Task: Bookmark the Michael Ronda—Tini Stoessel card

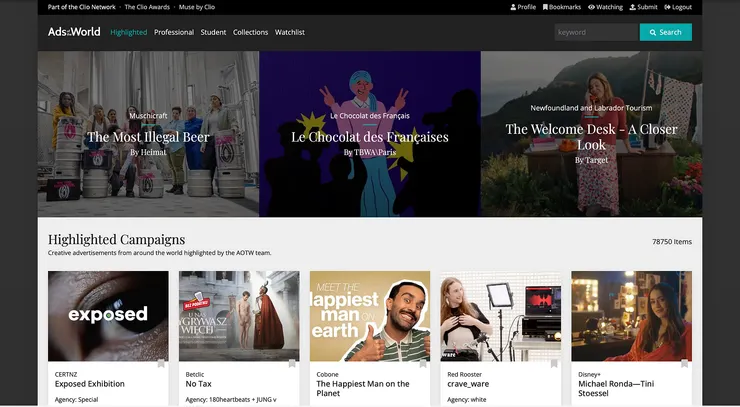Action: tap(684, 364)
